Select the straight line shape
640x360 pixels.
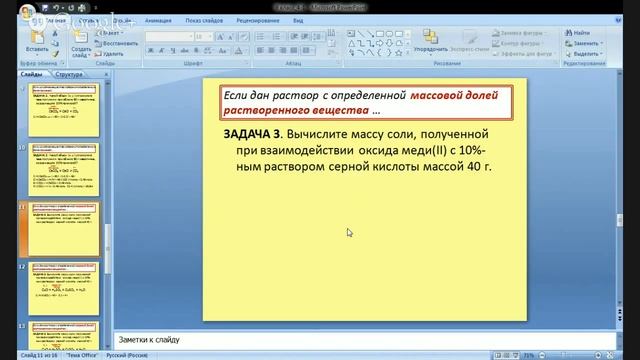pos(361,33)
